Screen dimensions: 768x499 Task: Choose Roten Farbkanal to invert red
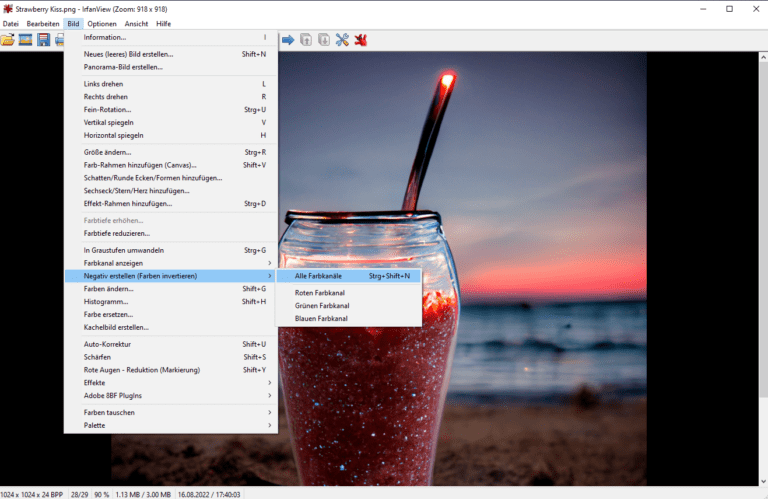click(322, 293)
